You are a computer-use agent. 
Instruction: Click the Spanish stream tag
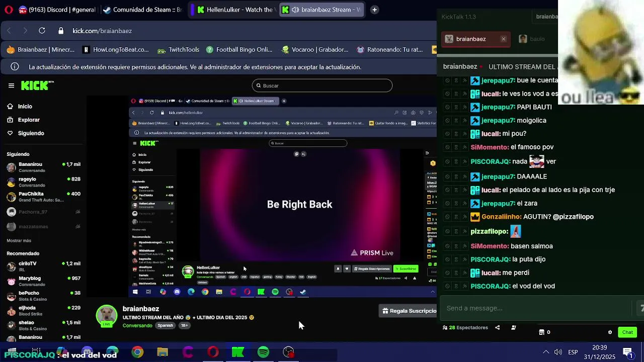click(x=165, y=326)
